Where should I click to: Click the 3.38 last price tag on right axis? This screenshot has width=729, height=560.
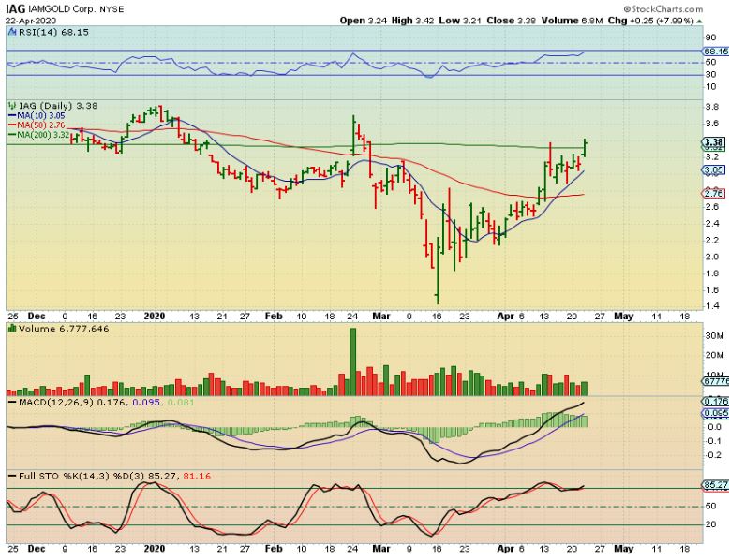tap(713, 142)
